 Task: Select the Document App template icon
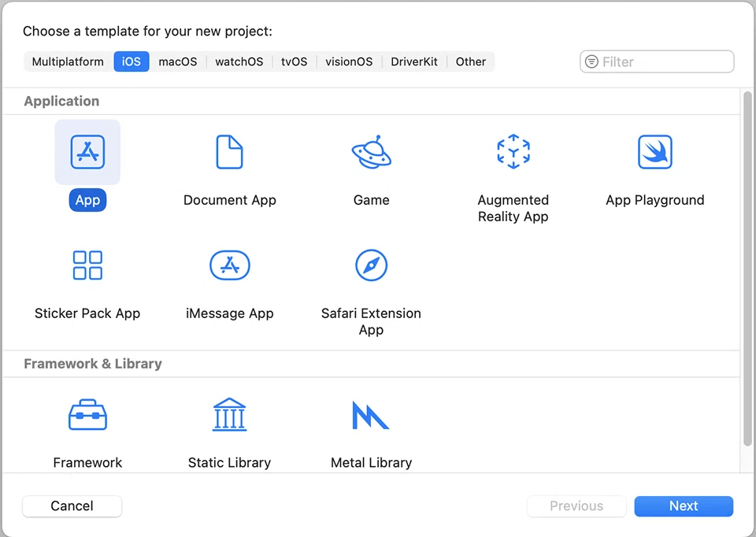point(229,152)
